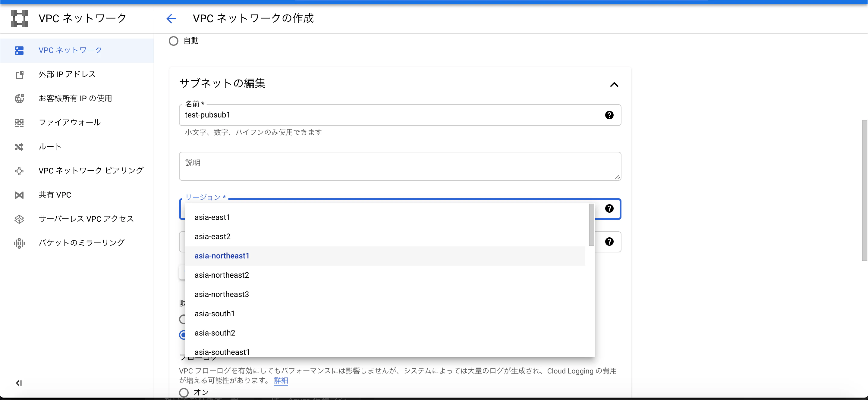
Task: Click the お客様所有 IP の使用 globe icon
Action: [19, 99]
